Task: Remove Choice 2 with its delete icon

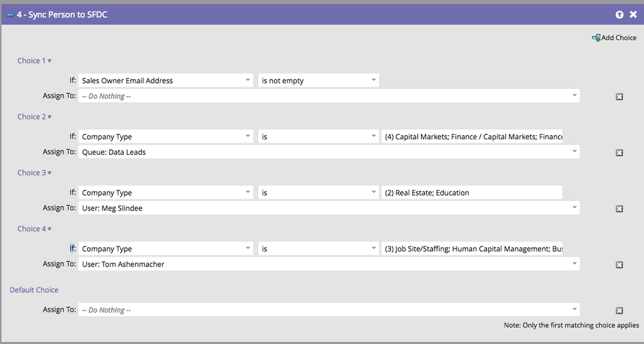Action: 620,153
